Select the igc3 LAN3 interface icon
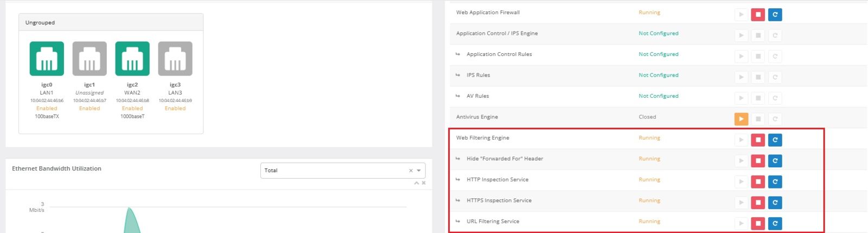The image size is (868, 233). click(175, 59)
